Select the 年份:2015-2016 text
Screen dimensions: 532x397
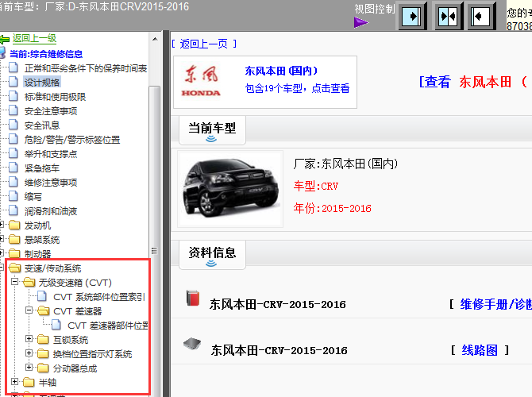pyautogui.click(x=333, y=208)
